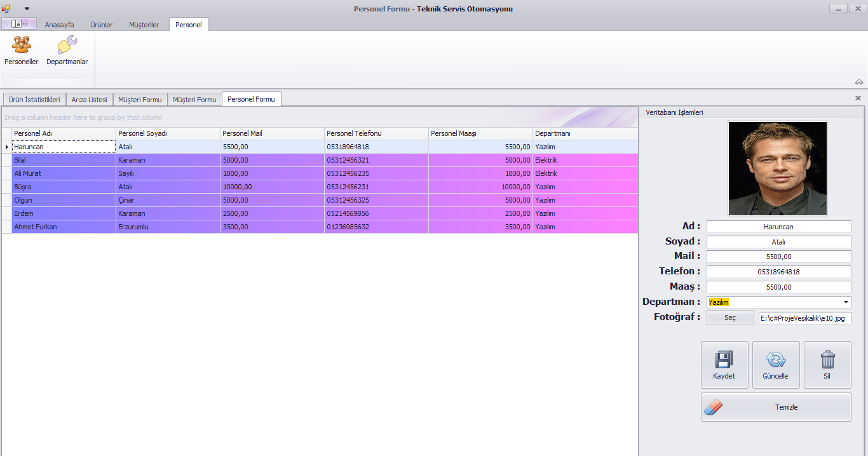
Task: Select the Personel ribbon tab
Action: click(x=189, y=25)
